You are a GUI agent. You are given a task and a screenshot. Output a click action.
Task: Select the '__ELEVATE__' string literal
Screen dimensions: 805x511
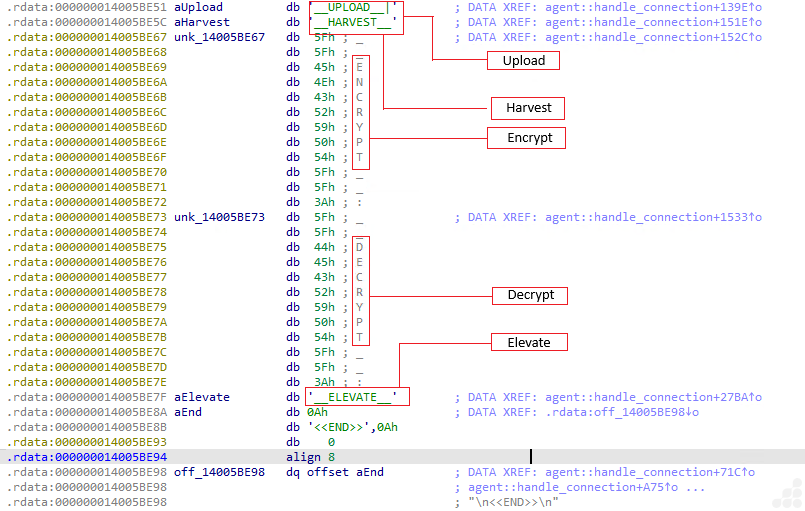coord(357,397)
